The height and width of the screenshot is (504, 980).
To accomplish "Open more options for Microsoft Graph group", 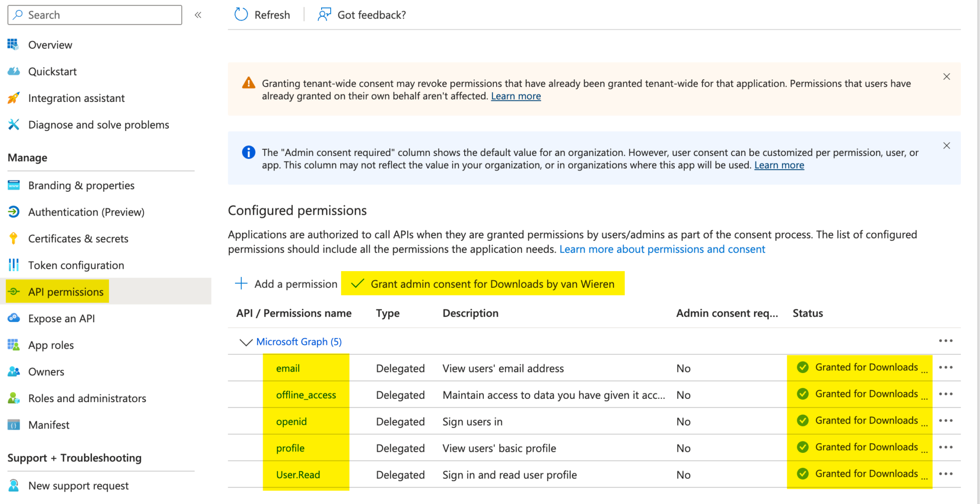I will [x=946, y=341].
